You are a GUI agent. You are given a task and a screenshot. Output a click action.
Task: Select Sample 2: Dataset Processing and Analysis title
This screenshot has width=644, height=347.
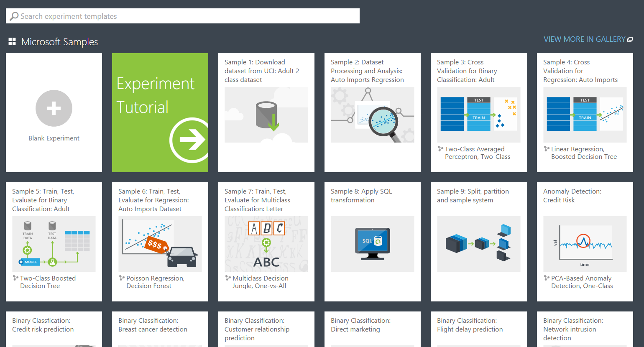click(x=367, y=71)
